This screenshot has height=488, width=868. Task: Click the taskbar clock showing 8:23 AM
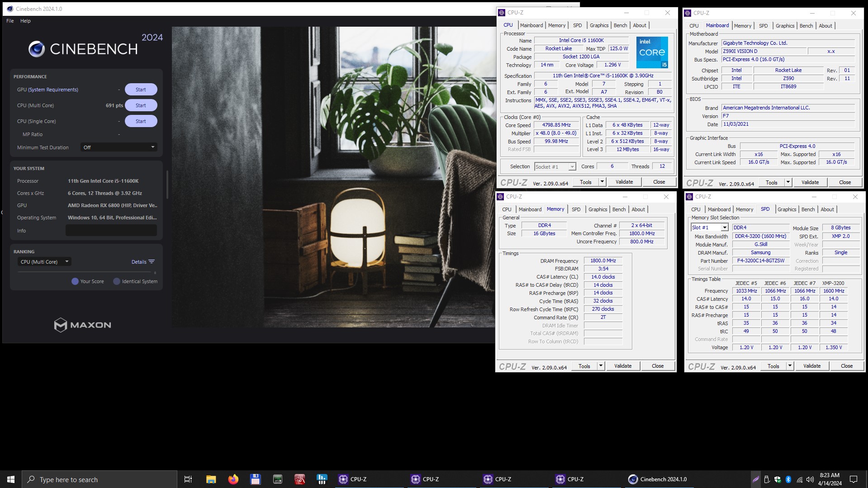click(830, 479)
